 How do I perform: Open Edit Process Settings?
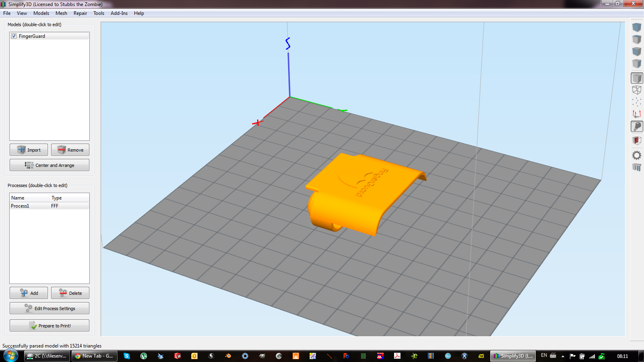point(50,308)
